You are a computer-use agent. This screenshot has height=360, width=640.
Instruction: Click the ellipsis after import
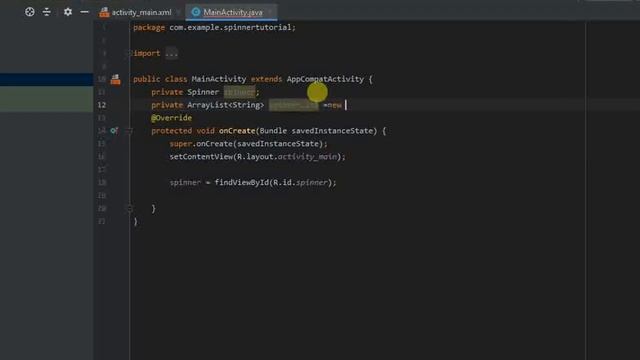point(171,53)
